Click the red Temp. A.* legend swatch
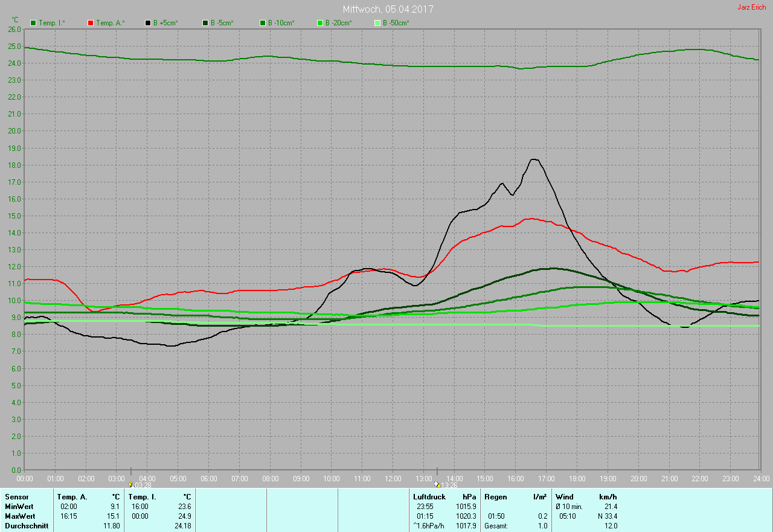Image resolution: width=773 pixels, height=532 pixels. [91, 23]
